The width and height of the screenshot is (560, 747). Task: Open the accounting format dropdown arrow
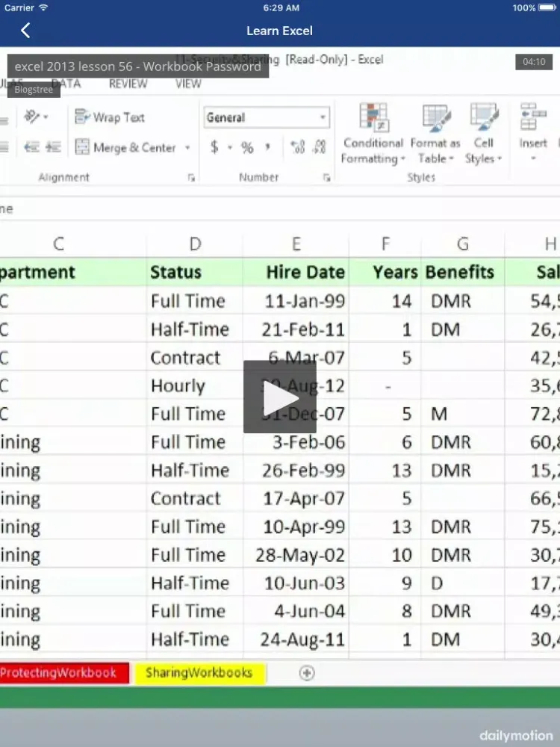(x=229, y=148)
